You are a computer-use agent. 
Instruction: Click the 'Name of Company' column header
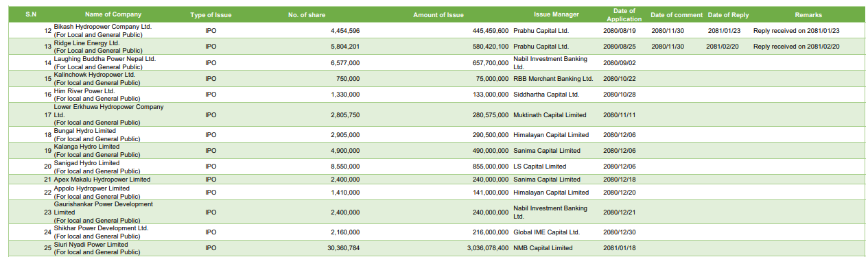tap(113, 15)
